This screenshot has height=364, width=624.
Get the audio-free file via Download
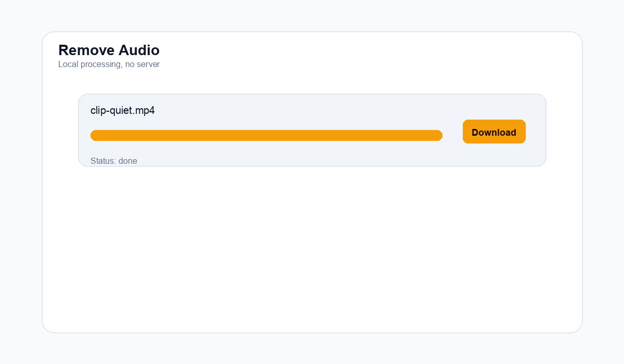pyautogui.click(x=494, y=132)
